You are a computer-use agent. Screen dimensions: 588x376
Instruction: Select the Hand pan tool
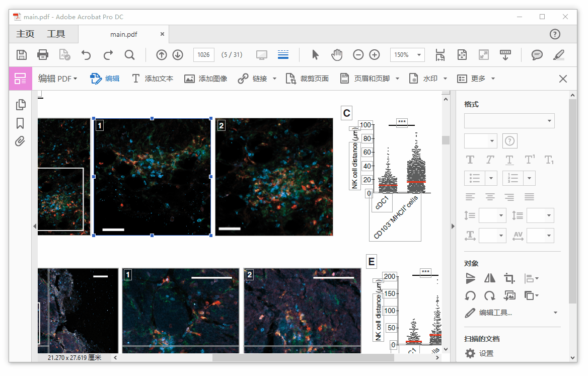pos(337,55)
